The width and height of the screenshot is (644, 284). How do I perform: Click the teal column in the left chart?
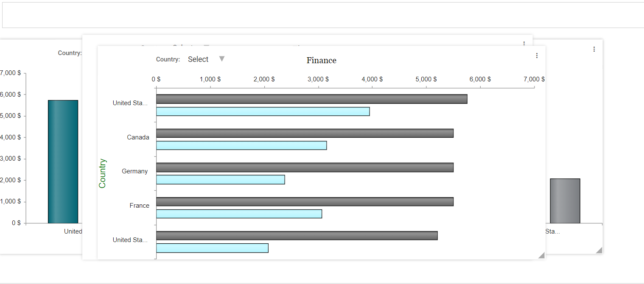[63, 161]
